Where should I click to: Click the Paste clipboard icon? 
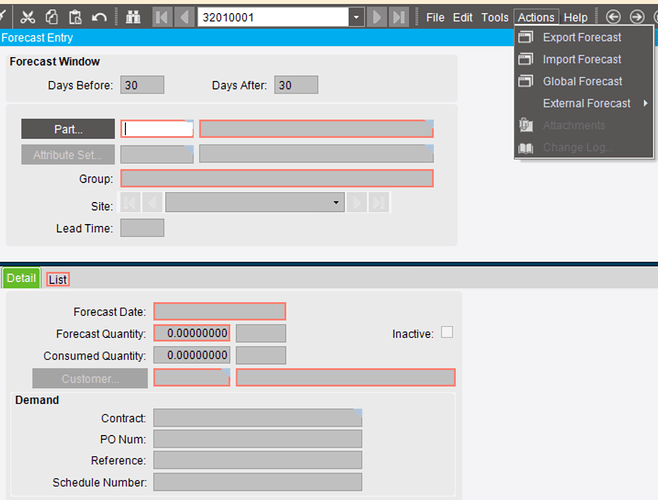tap(75, 18)
